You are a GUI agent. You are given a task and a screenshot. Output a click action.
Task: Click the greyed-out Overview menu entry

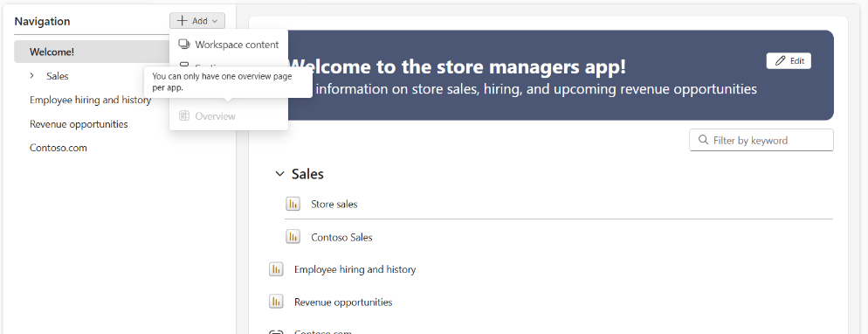point(229,116)
